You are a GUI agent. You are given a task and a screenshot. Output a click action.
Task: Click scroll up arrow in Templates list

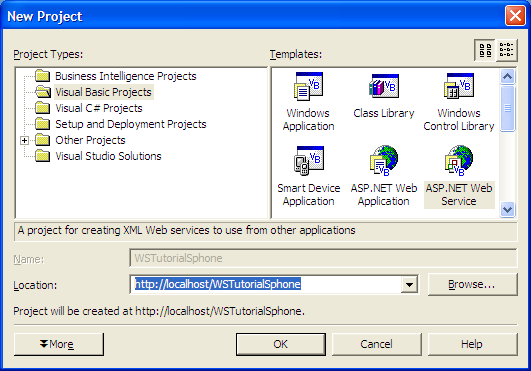507,76
